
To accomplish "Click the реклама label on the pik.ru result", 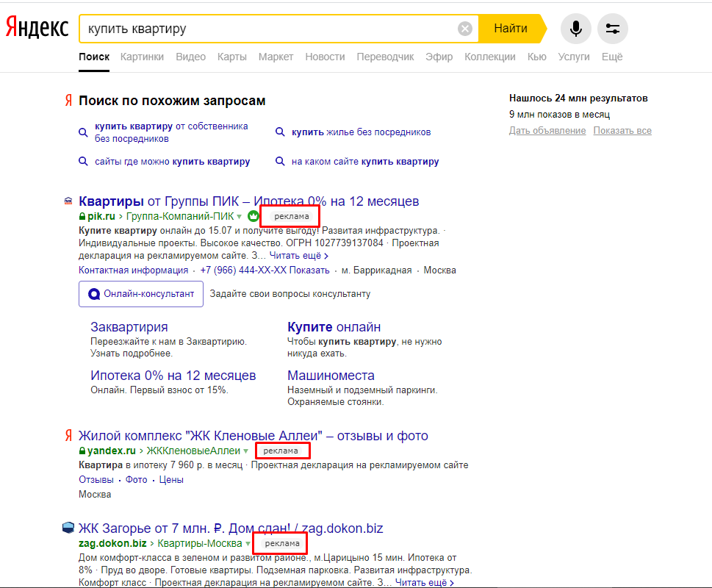I will pos(292,216).
